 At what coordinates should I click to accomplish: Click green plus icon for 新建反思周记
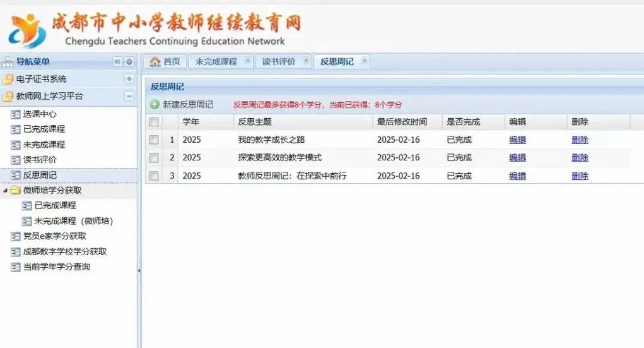tap(155, 104)
